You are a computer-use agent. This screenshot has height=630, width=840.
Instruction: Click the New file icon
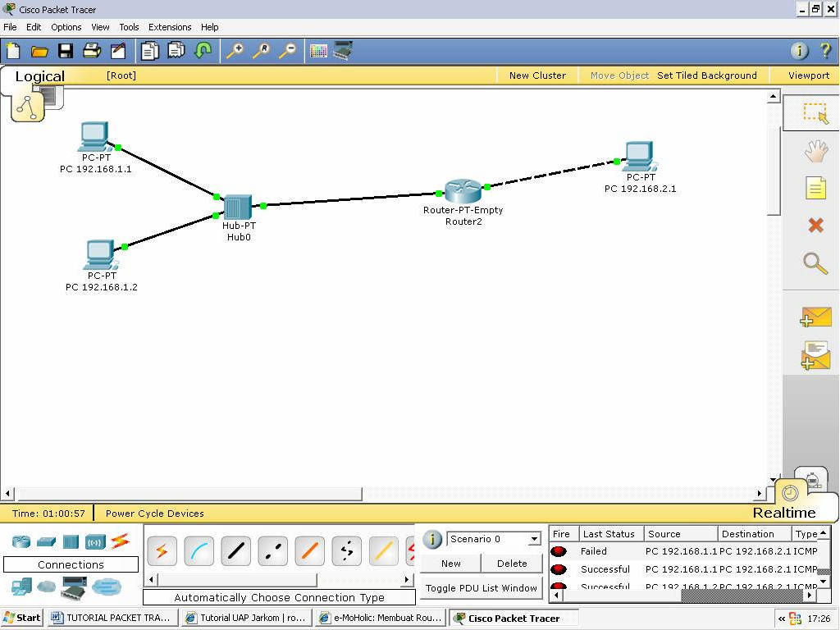pyautogui.click(x=13, y=51)
